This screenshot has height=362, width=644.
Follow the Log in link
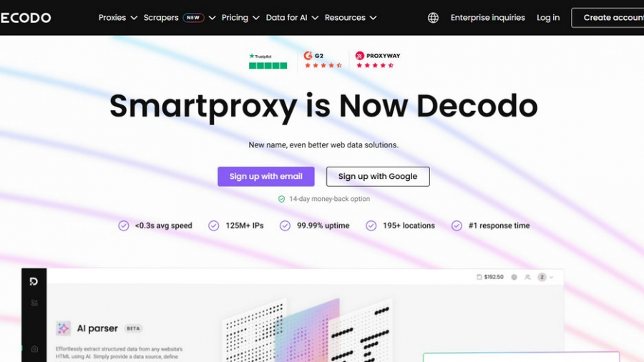pyautogui.click(x=548, y=18)
